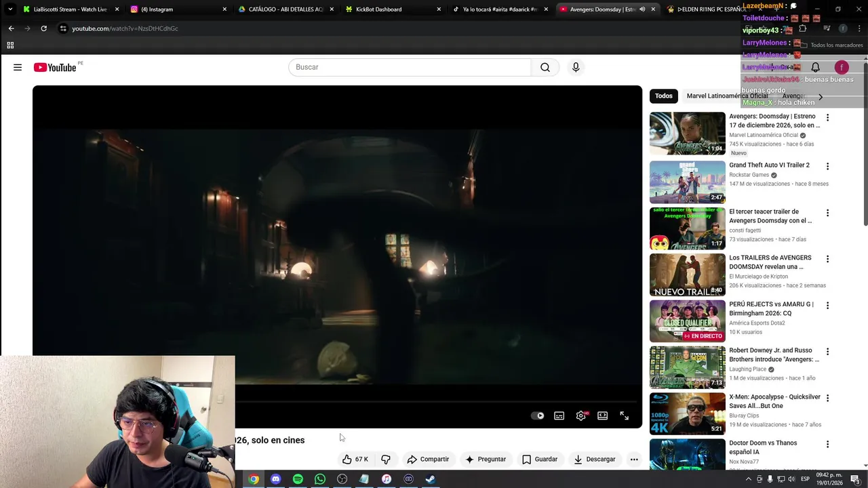Select the Marvel Latinoamérica Oficial chip
Viewport: 868px width, 488px height.
[727, 96]
